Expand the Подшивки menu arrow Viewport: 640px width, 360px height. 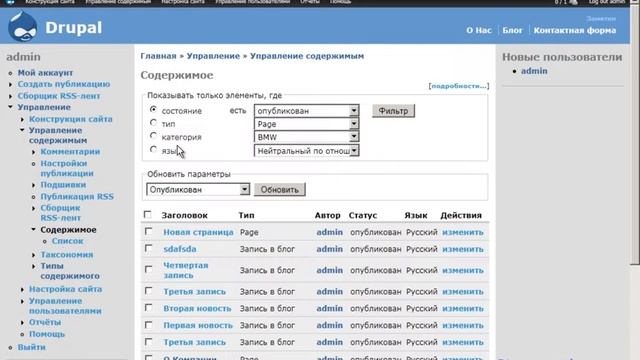point(33,185)
